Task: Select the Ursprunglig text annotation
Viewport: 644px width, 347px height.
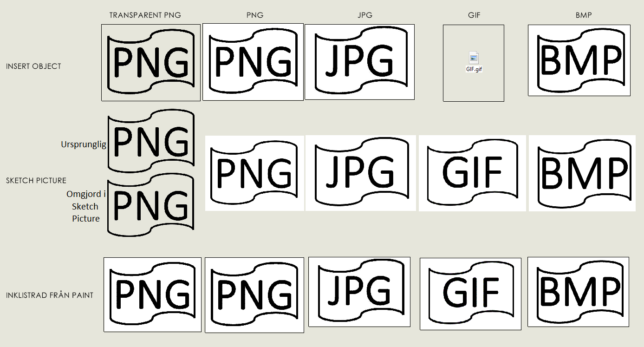Action: pos(84,144)
